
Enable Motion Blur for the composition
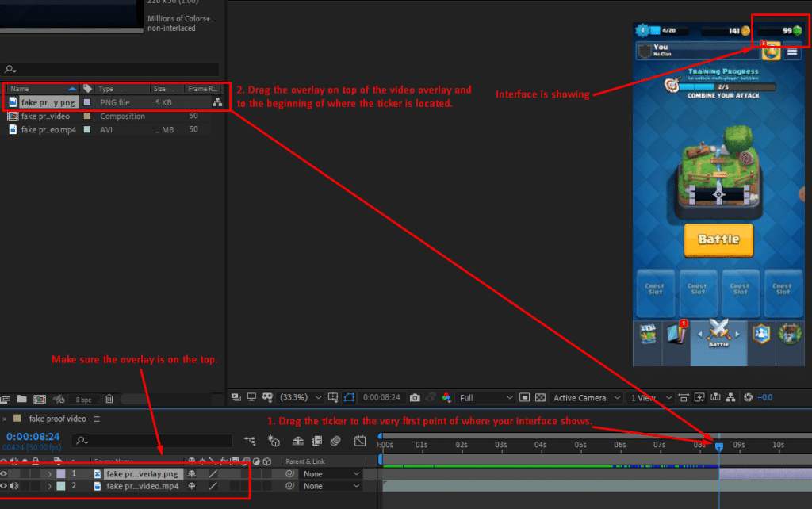tap(335, 441)
